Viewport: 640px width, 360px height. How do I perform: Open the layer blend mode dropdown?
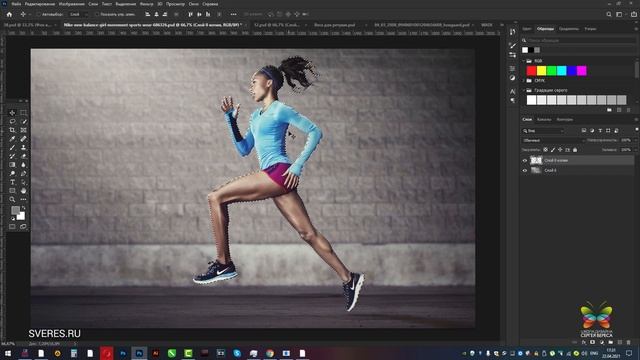[553, 140]
